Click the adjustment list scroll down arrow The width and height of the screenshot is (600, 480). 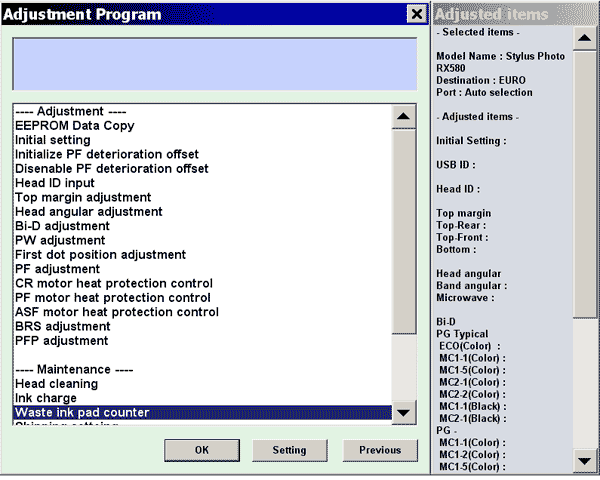(x=403, y=413)
